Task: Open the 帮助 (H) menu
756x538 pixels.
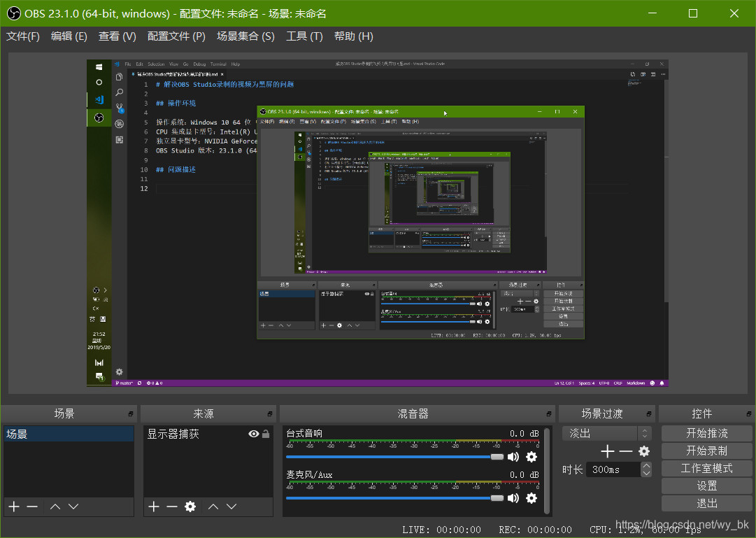Action: pos(353,36)
